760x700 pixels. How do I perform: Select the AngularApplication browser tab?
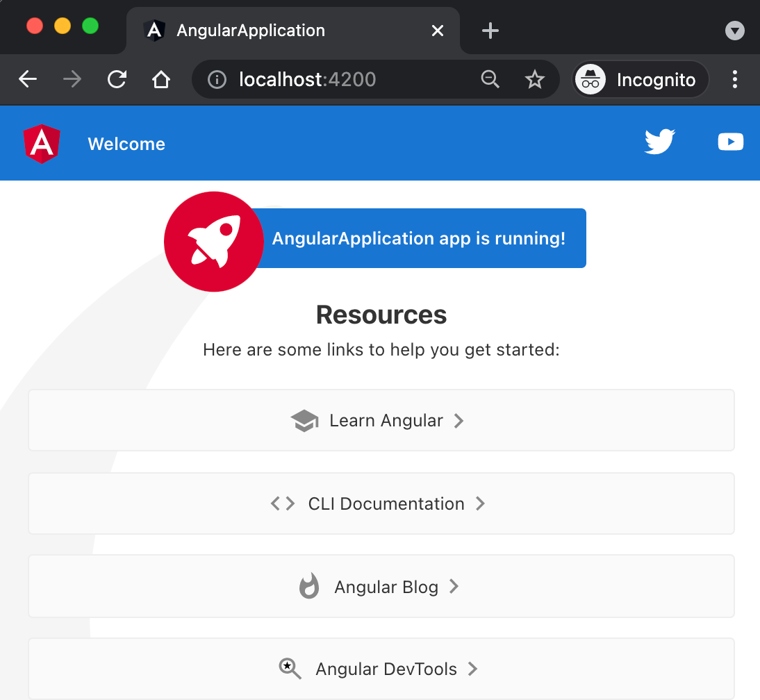[292, 31]
